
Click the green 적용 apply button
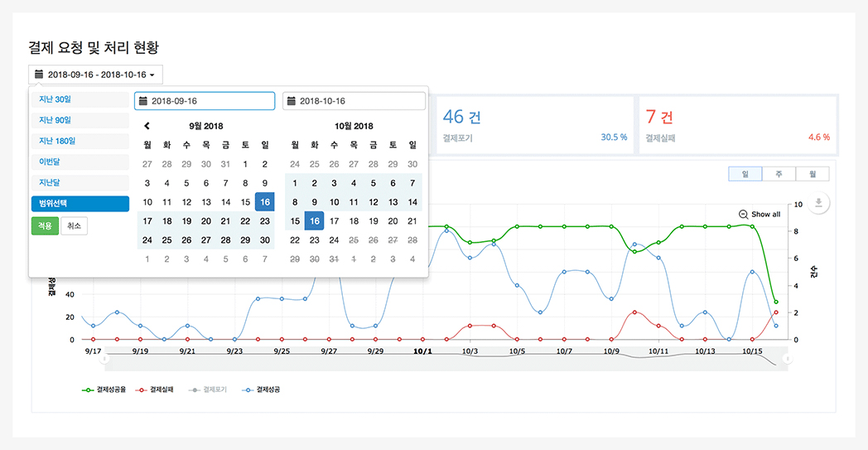pyautogui.click(x=45, y=225)
